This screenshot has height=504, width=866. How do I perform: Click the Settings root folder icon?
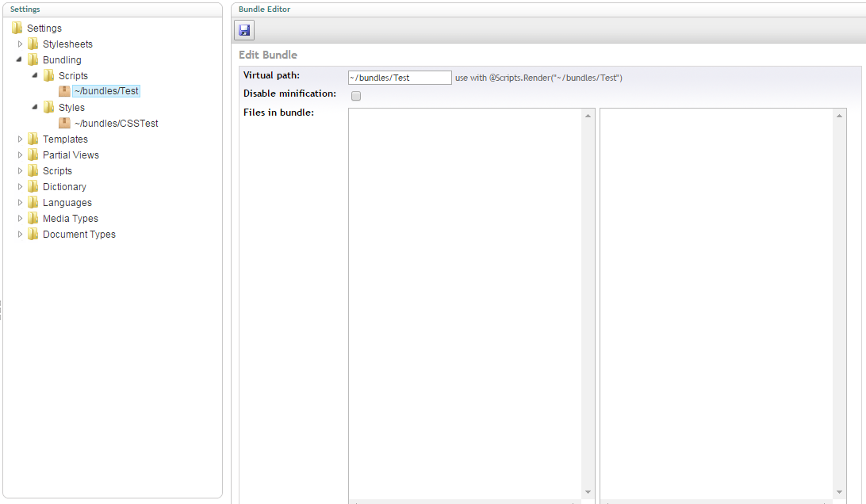coord(17,28)
